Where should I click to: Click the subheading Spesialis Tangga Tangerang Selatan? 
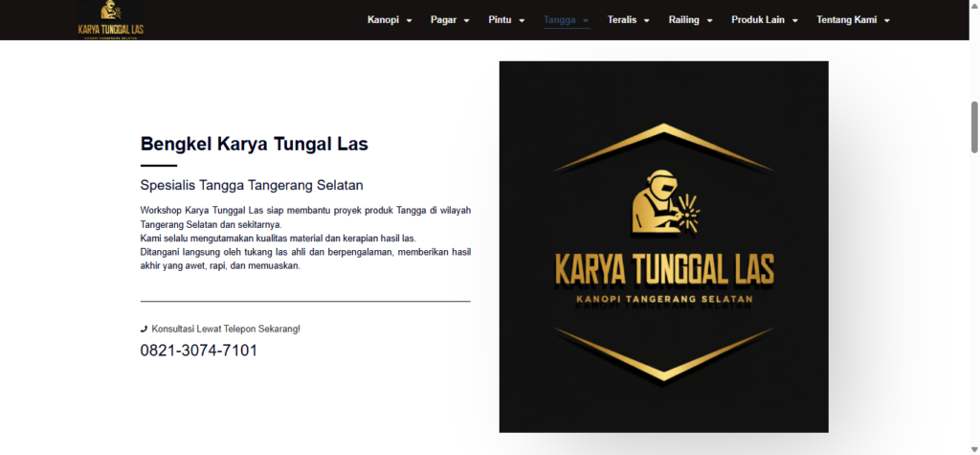coord(252,185)
